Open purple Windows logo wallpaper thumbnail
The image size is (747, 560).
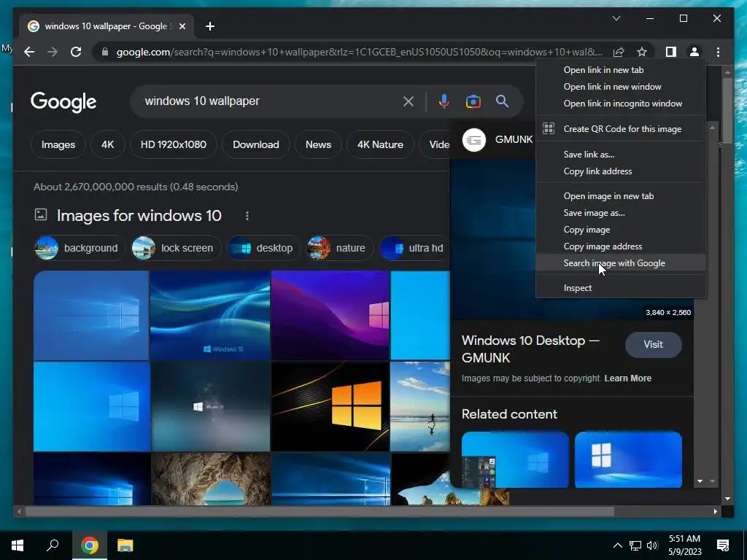click(x=330, y=315)
